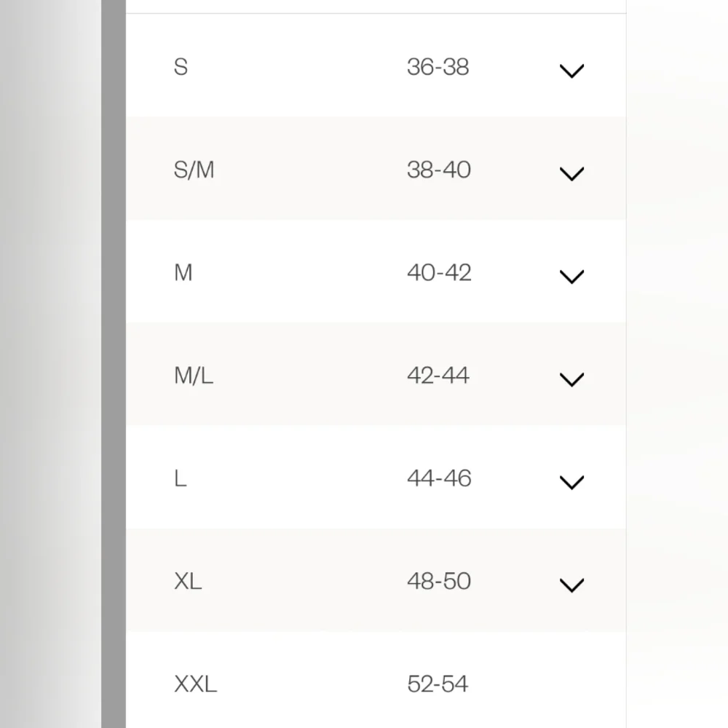The height and width of the screenshot is (728, 728).
Task: Click the 38-40 measurement value
Action: tap(439, 170)
